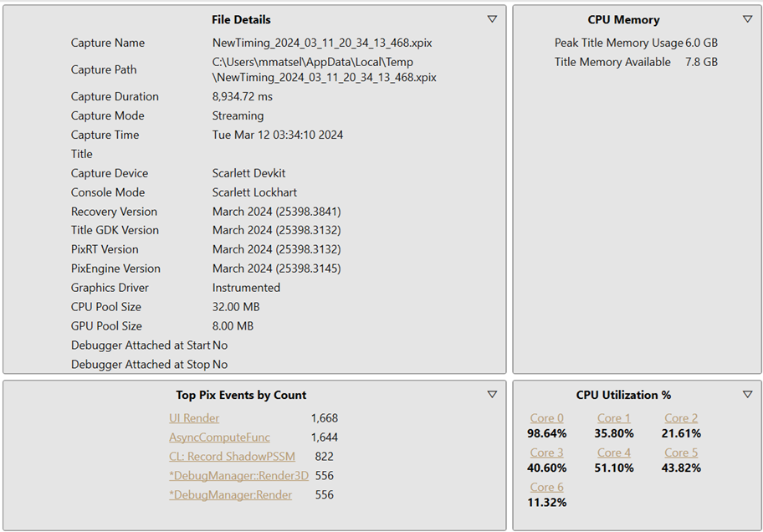Select the Core 1 link
The width and height of the screenshot is (763, 532).
coord(613,418)
